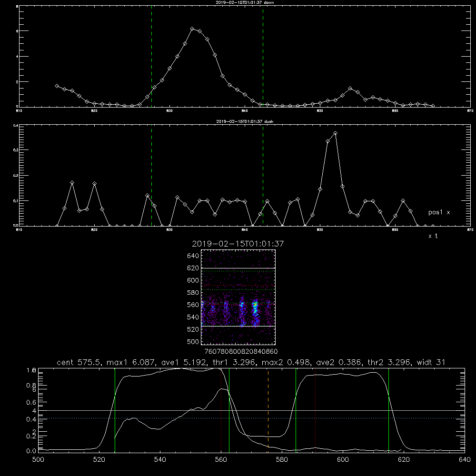476x476 pixels.
Task: Click the 'x t' label
Action: [433, 236]
